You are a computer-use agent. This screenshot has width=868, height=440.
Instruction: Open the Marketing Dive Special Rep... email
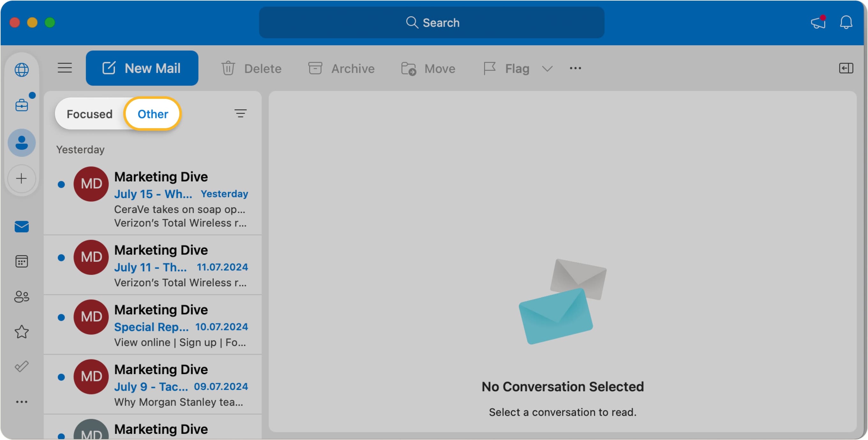(x=153, y=325)
